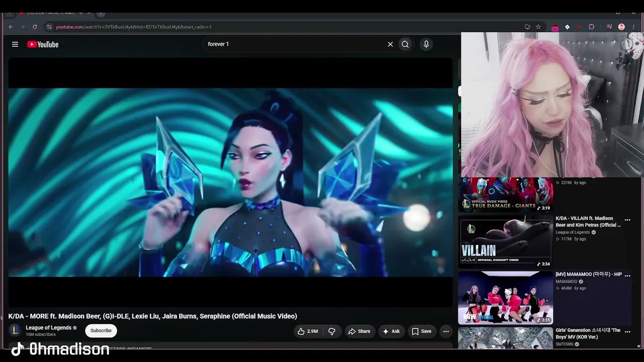Viewport: 644px width, 362px height.
Task: Open K/DA VILLAIN video title
Action: pos(588,222)
